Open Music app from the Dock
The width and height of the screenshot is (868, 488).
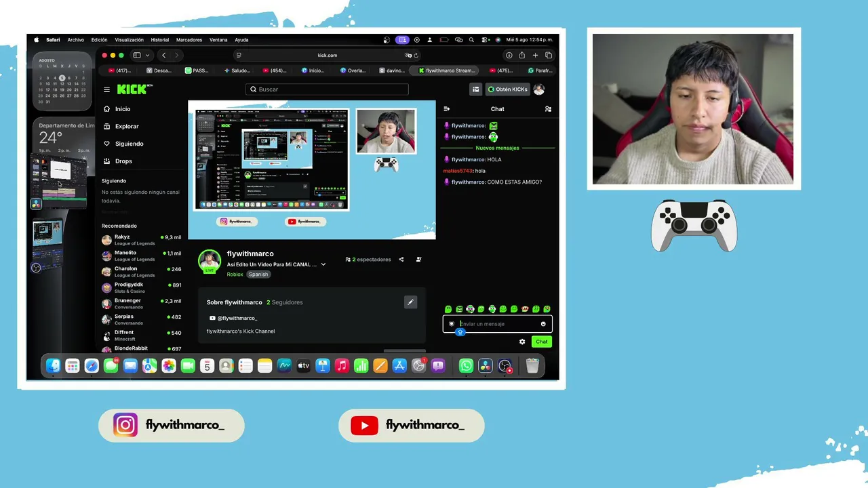tap(342, 366)
